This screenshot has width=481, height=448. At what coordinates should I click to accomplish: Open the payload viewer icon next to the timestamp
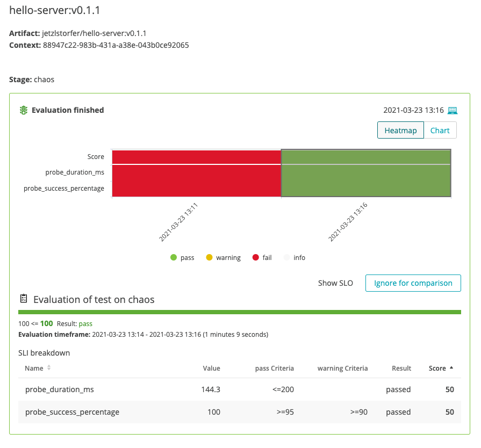[453, 111]
